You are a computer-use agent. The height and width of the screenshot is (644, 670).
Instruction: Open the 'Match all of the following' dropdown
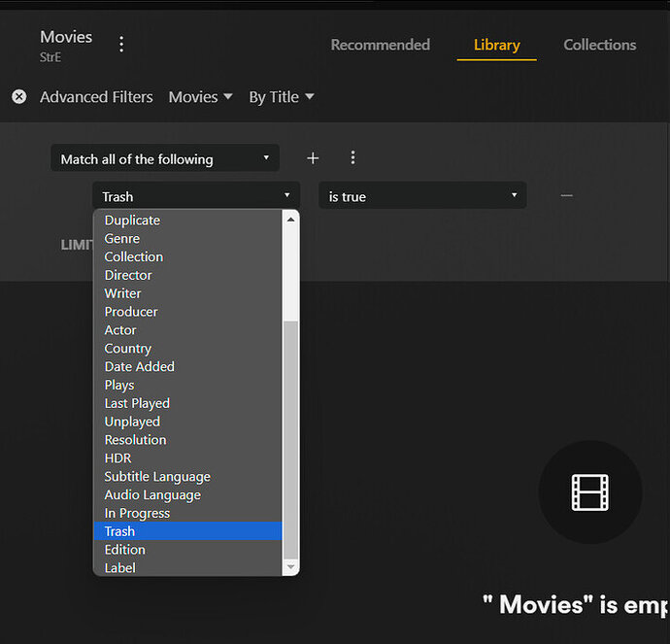[x=164, y=159]
